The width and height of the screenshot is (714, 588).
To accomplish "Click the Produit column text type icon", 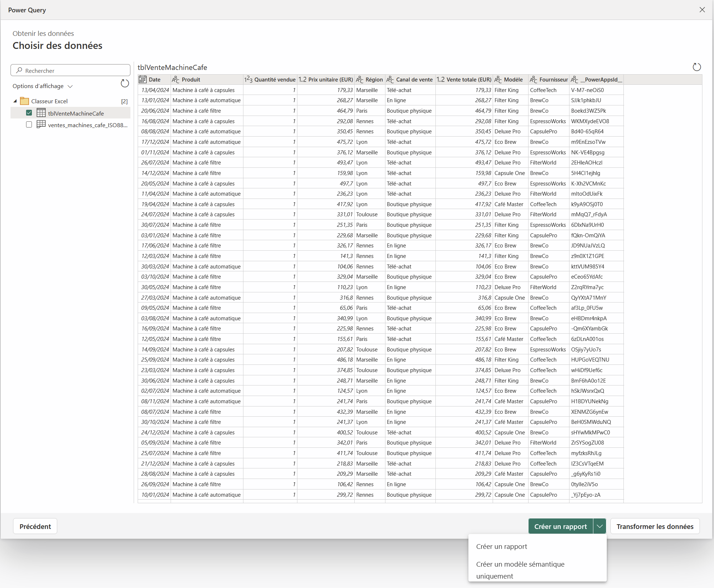I will 176,80.
